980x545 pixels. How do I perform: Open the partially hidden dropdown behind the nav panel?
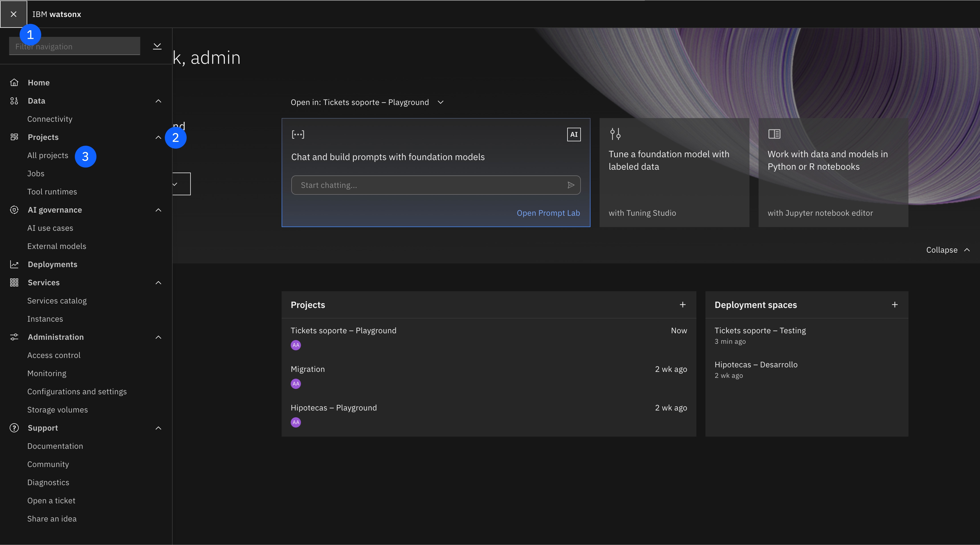(x=181, y=184)
